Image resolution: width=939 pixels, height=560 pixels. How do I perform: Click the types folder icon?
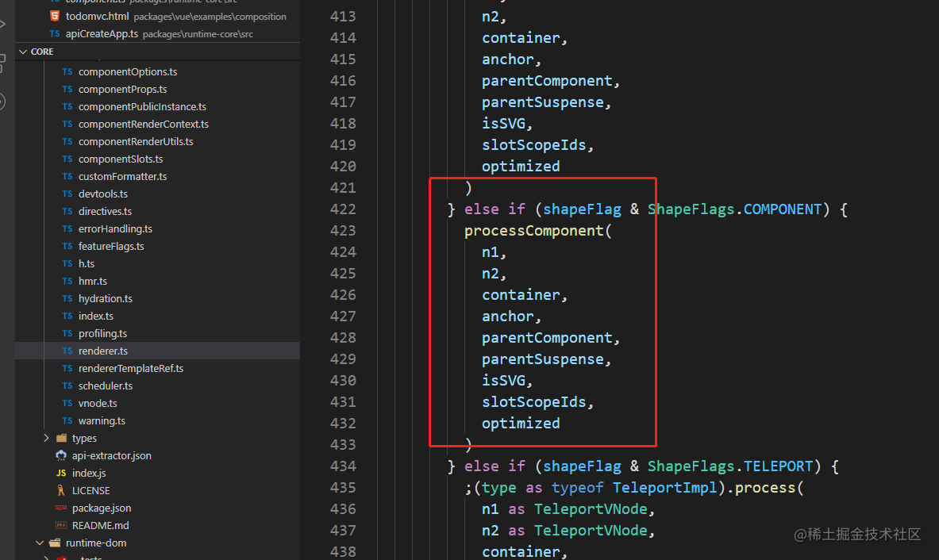(x=61, y=438)
